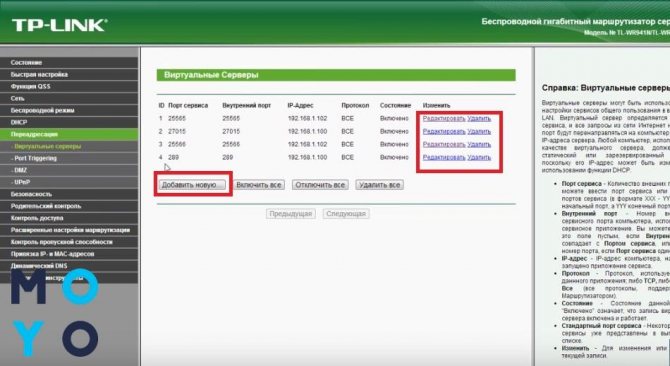The image size is (670, 366).
Task: Click the Состояние column header in table
Action: (395, 105)
